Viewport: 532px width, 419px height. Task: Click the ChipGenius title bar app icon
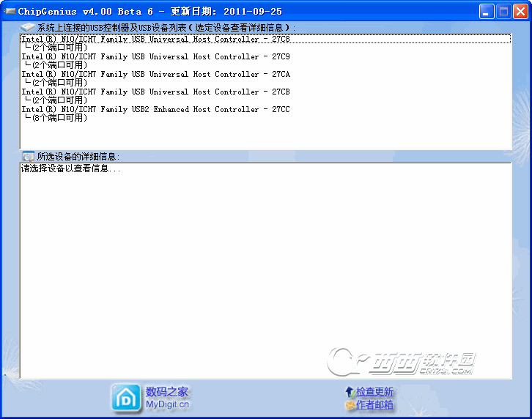(x=10, y=11)
